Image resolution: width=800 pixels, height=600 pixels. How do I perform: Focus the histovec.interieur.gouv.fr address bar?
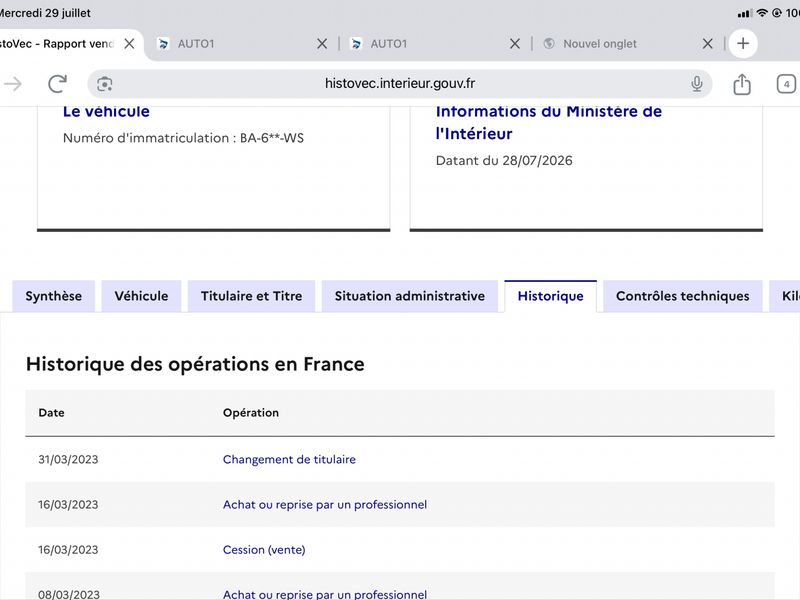[x=400, y=84]
